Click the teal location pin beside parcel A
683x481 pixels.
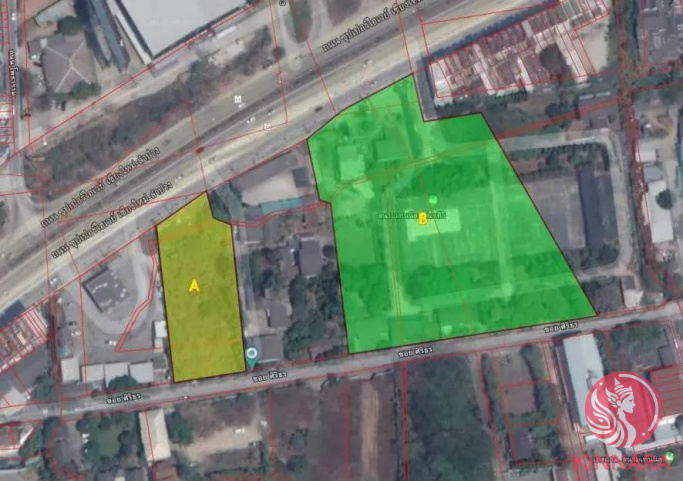tap(251, 357)
